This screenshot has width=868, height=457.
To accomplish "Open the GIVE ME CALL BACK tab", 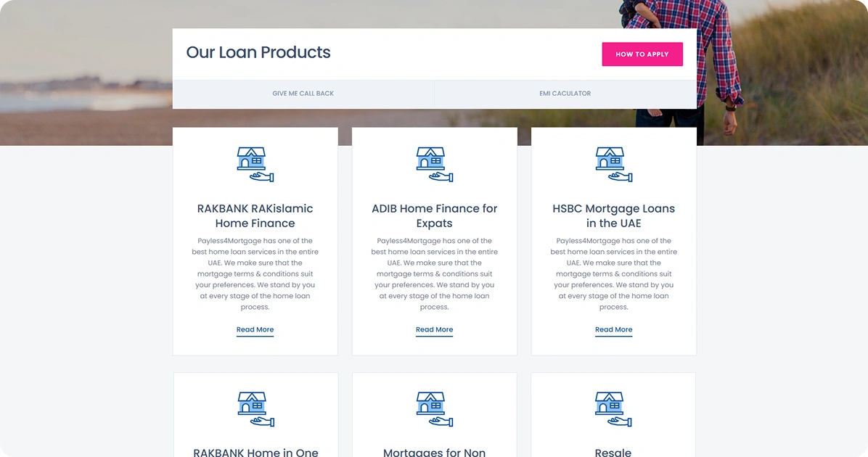I will tap(303, 94).
